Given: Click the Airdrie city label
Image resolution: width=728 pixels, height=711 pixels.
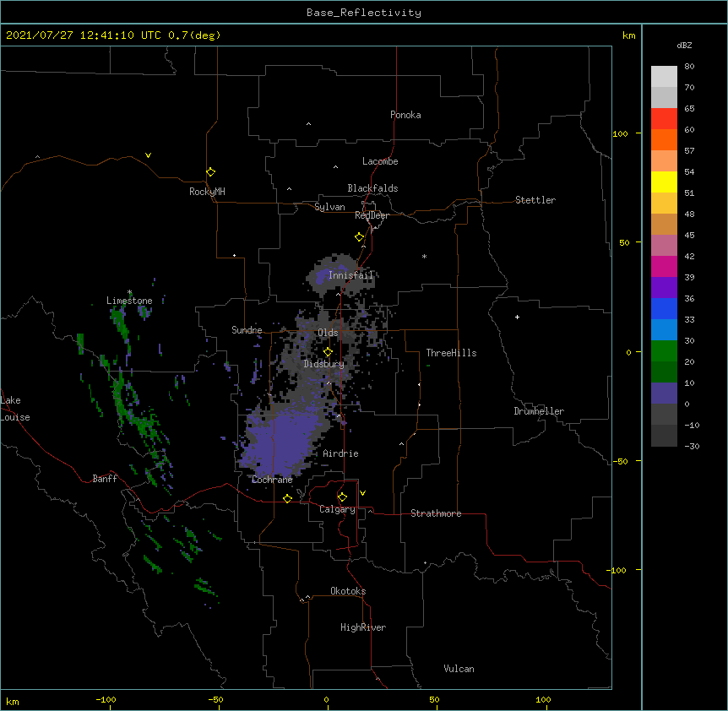Looking at the screenshot, I should click(340, 453).
